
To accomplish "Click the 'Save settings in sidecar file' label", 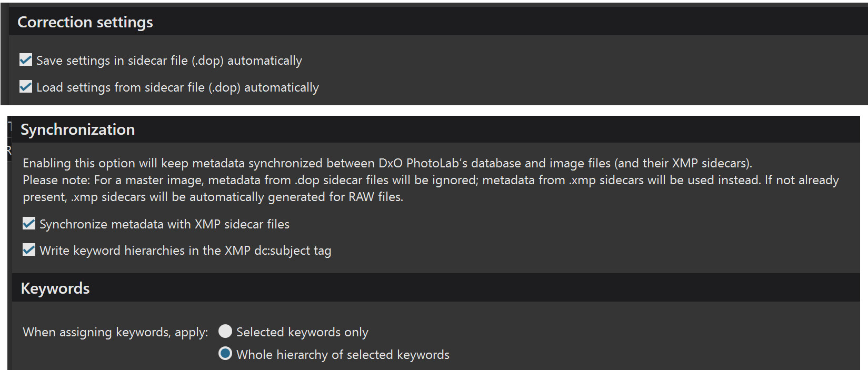I will 169,61.
